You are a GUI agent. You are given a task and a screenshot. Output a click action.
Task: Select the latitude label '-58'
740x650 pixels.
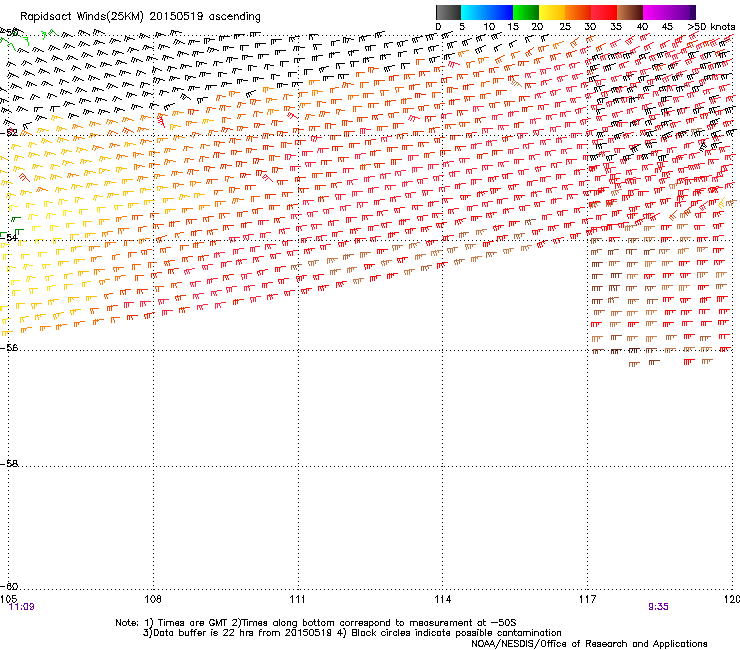pos(9,464)
